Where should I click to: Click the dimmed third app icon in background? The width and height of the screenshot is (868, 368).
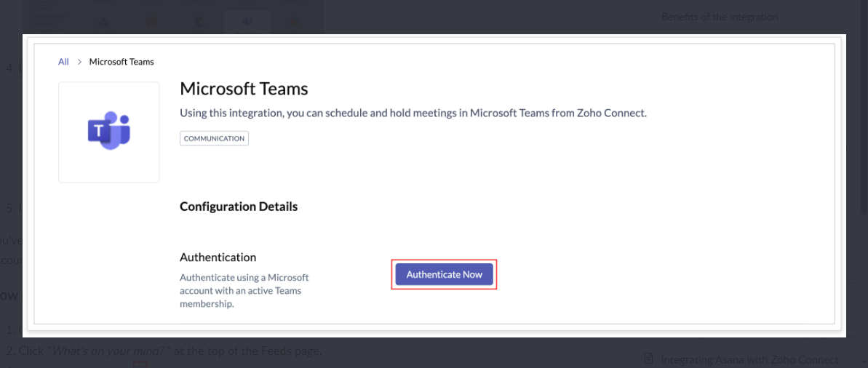(199, 22)
